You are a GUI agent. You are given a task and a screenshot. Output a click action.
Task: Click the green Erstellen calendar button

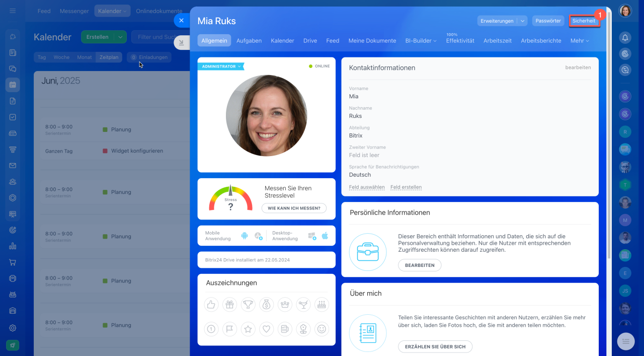98,37
